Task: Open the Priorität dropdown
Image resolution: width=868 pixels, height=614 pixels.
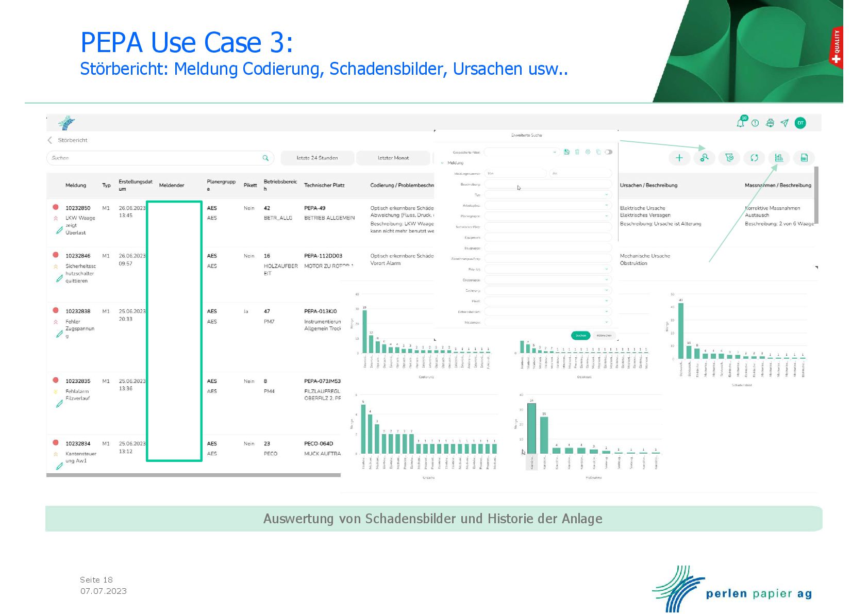Action: [x=547, y=269]
